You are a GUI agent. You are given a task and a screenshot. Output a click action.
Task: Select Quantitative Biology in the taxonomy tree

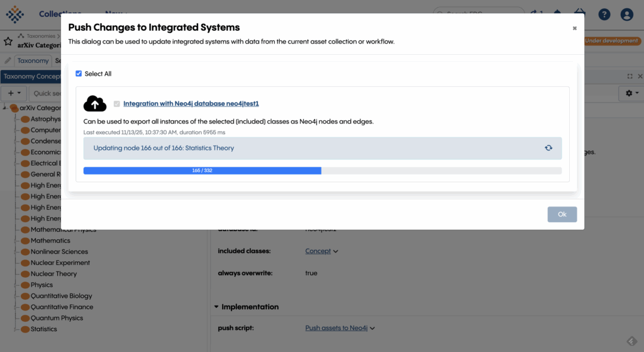coord(61,296)
